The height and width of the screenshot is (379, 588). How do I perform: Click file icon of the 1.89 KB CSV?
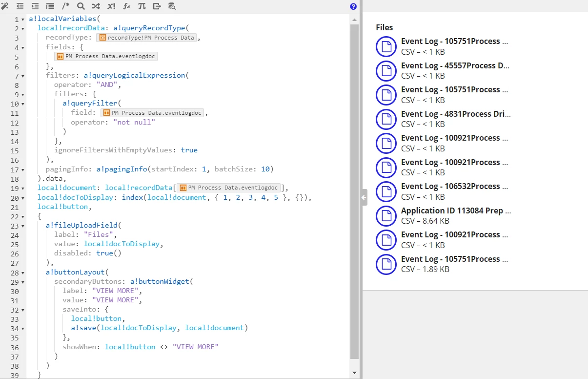point(386,264)
